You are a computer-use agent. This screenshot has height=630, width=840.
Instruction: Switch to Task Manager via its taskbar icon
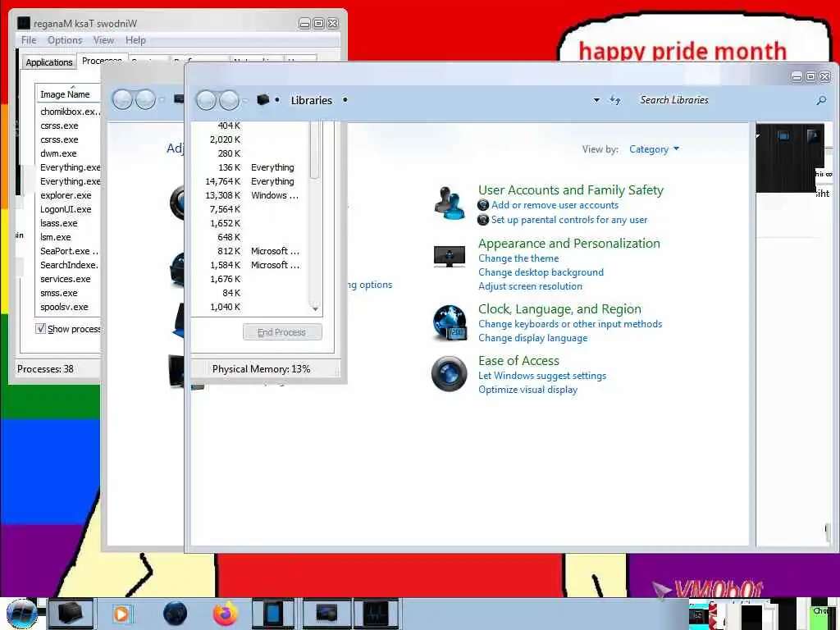pos(377,614)
